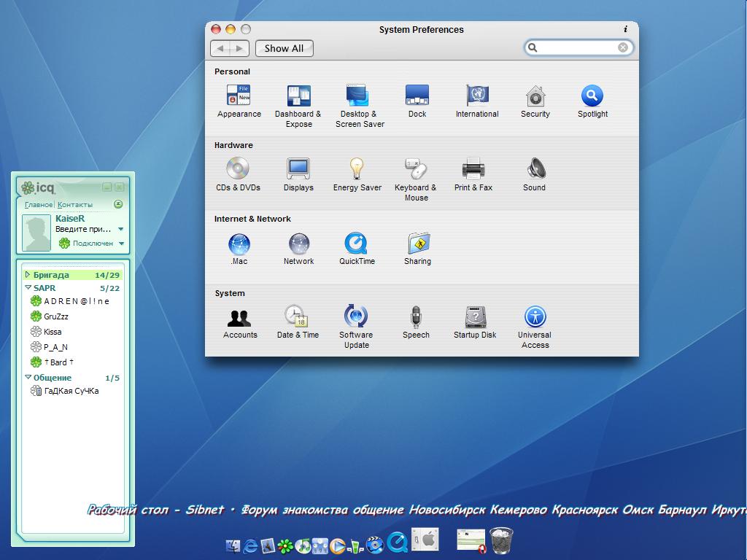The width and height of the screenshot is (747, 560).
Task: Open the Speech preferences pane
Action: tap(416, 322)
